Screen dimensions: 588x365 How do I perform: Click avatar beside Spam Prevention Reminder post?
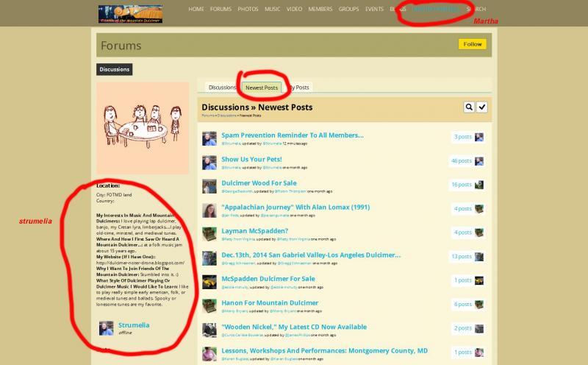coord(209,138)
